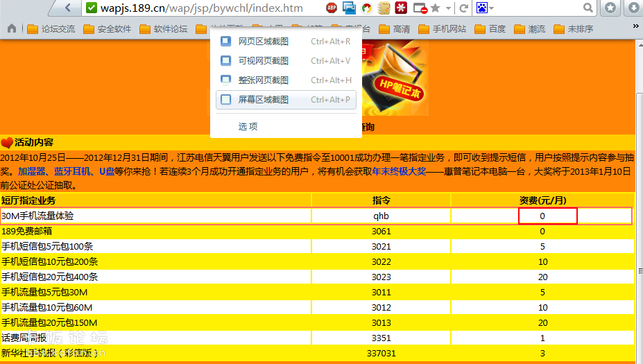The image size is (643, 364).
Task: Click the 3011 command cell
Action: tap(381, 293)
